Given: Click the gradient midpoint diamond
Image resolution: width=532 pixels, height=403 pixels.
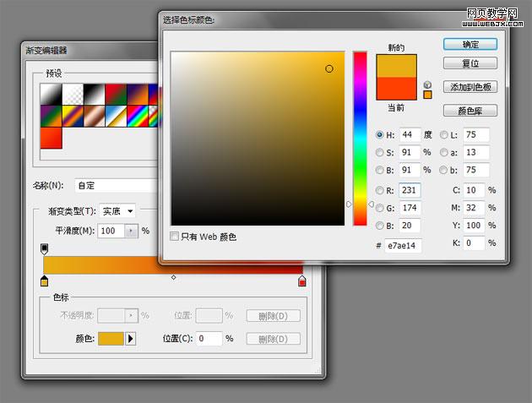Looking at the screenshot, I should (173, 277).
